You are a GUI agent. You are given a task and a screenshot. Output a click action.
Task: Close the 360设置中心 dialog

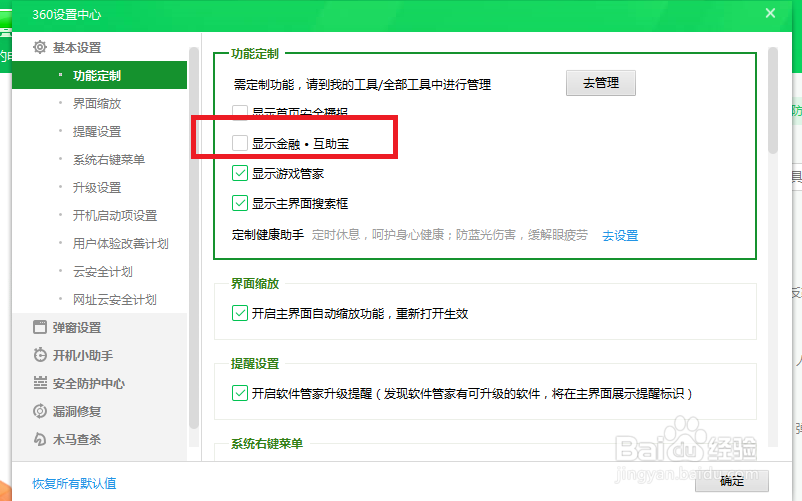pos(770,13)
